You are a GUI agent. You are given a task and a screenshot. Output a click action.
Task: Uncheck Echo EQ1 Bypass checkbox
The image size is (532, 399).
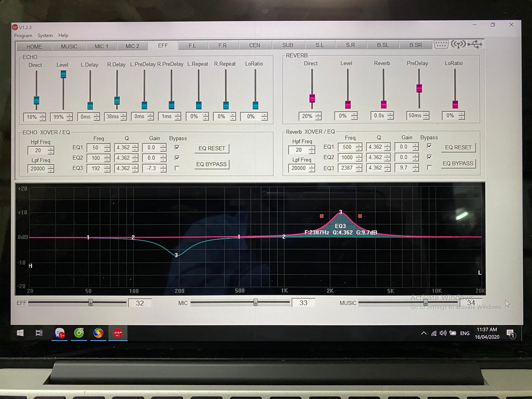tap(177, 148)
